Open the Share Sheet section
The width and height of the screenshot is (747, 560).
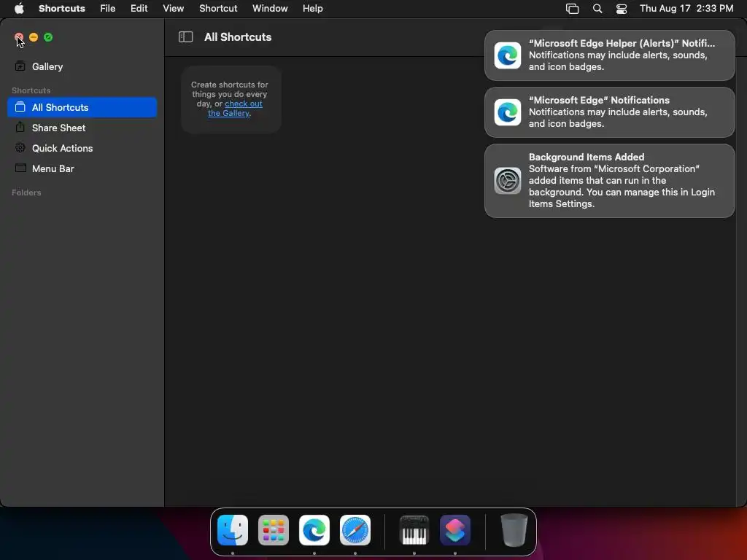82,128
